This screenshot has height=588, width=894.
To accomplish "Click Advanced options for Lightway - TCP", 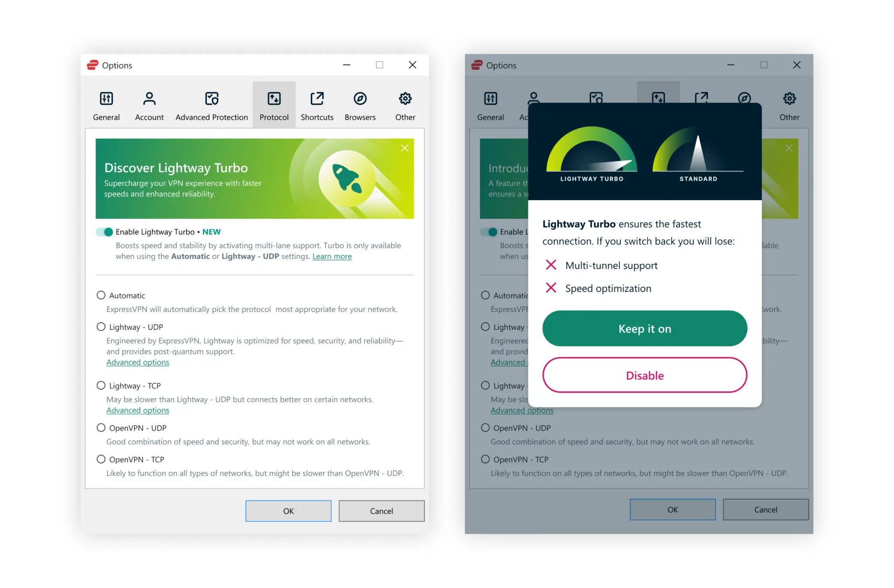I will 138,410.
